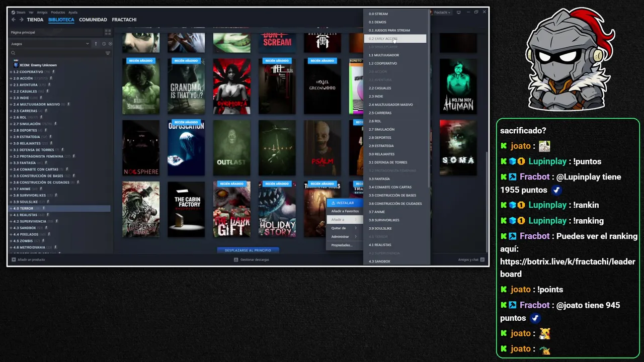Toggle the collections grid view icon
Image resolution: width=644 pixels, height=362 pixels.
(108, 32)
